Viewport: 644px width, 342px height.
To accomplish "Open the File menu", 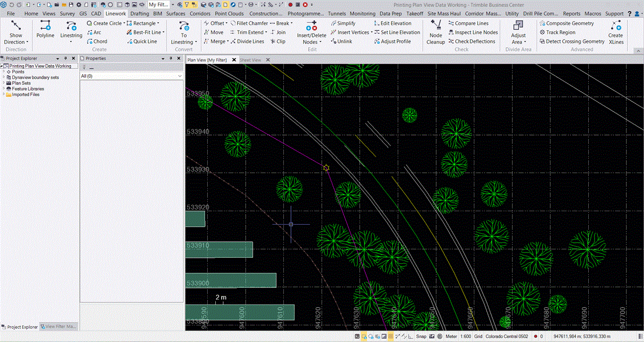I will 11,13.
